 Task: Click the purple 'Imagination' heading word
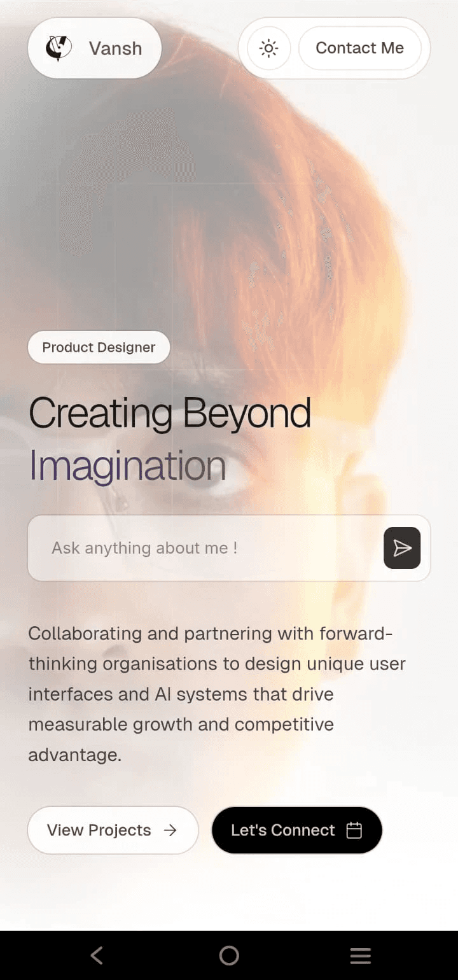[x=127, y=466]
